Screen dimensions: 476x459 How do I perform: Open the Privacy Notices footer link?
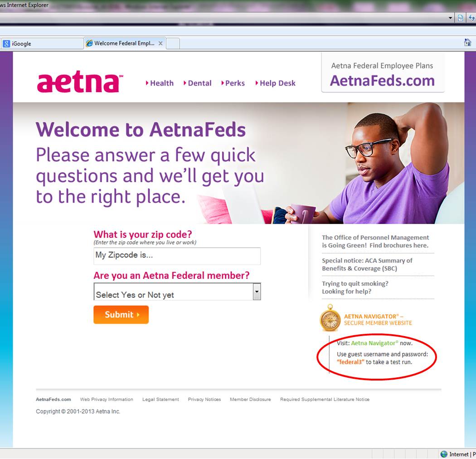coord(204,399)
